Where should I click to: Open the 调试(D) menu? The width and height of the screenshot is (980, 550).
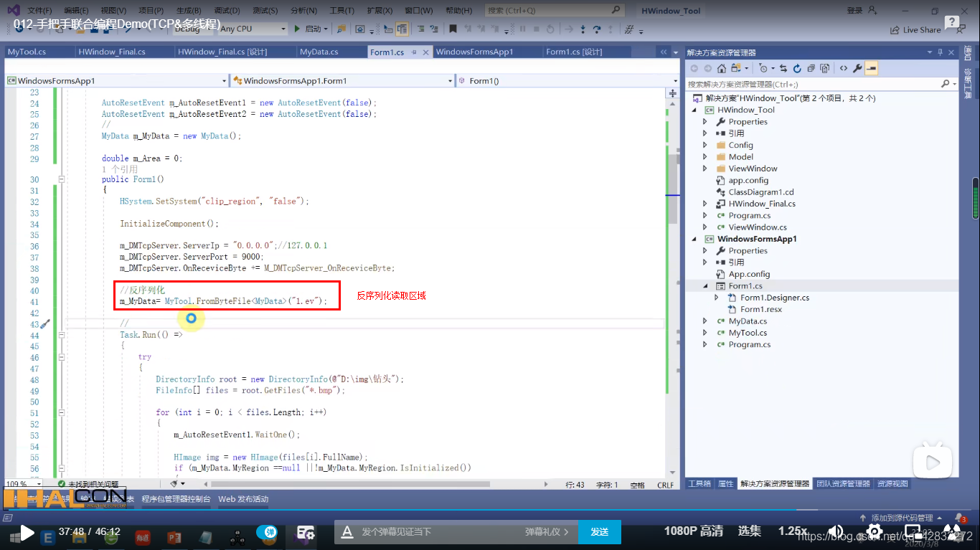(x=227, y=11)
